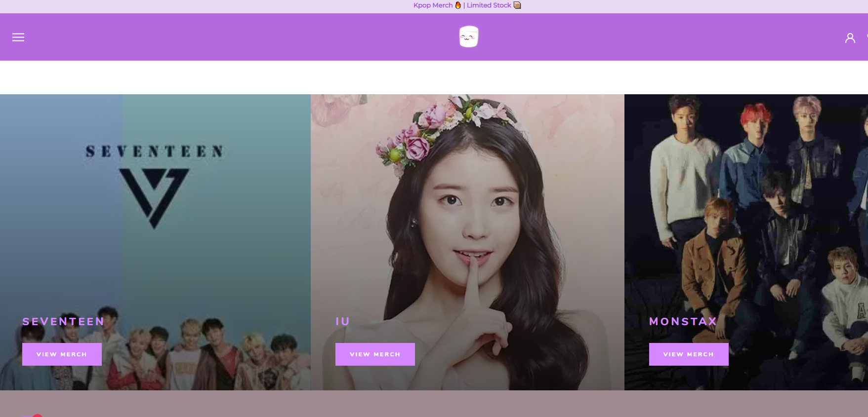Screen dimensions: 868x417
Task: Click the purple SEVENTEEN collection title
Action: (x=63, y=322)
